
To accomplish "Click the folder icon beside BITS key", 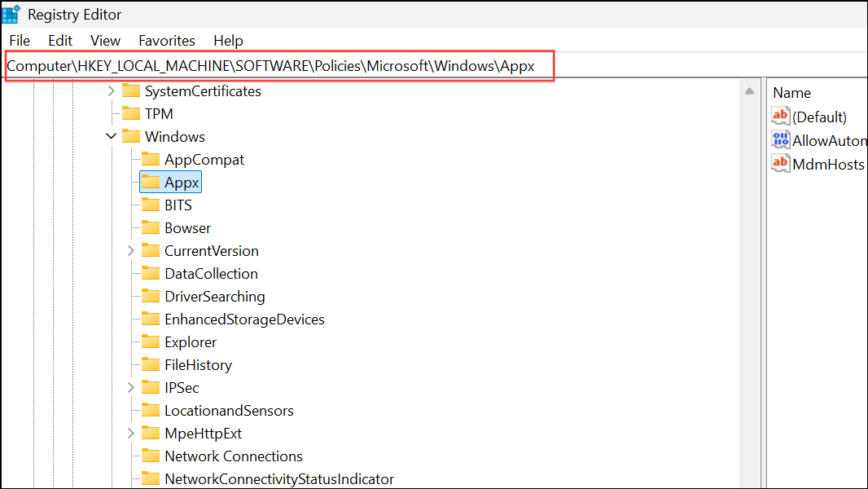I will (x=151, y=205).
